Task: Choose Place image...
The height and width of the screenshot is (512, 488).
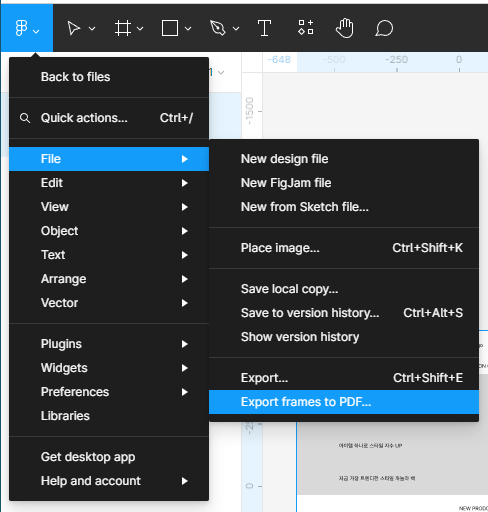Action: coord(344,248)
